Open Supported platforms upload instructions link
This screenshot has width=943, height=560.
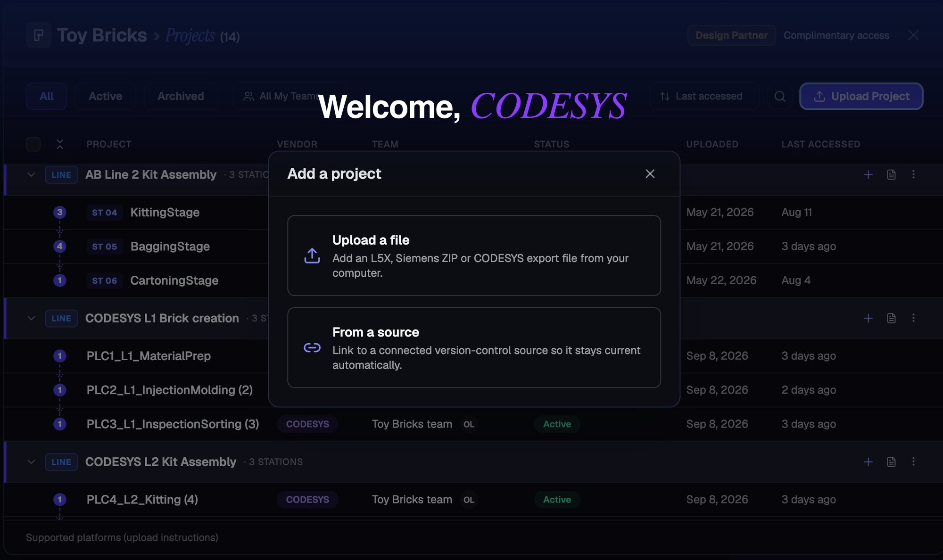122,537
